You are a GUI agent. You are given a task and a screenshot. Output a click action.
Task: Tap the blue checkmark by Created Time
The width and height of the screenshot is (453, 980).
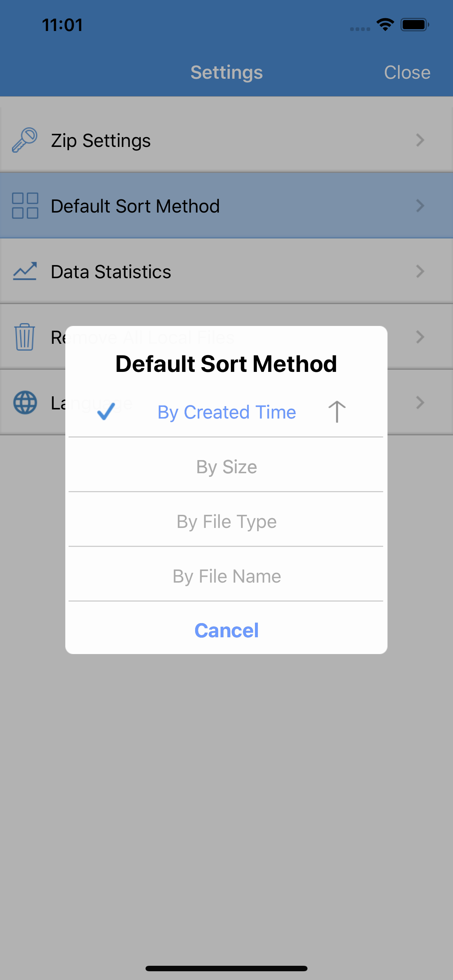[x=106, y=411]
